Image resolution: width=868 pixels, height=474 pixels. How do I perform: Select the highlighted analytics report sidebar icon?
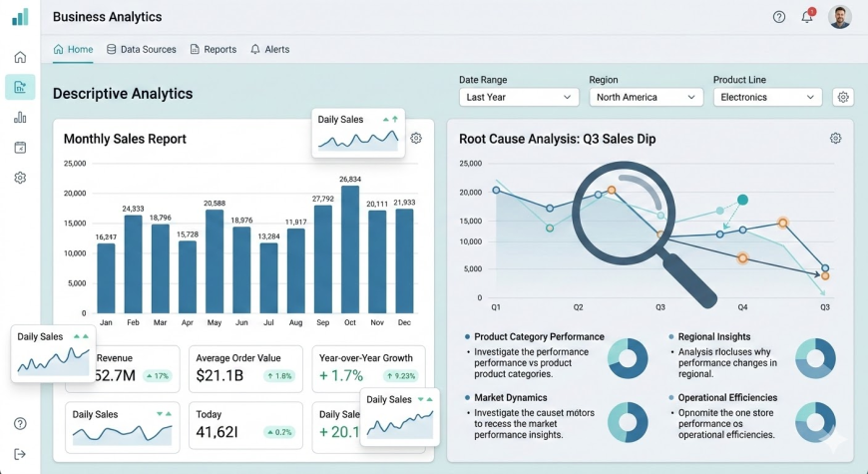(x=20, y=87)
